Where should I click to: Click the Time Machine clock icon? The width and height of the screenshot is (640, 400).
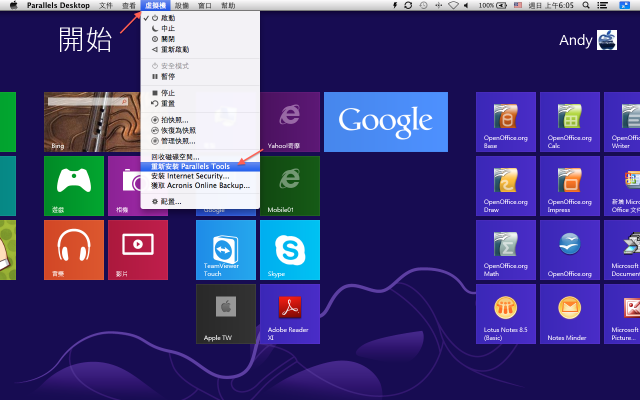tap(424, 5)
